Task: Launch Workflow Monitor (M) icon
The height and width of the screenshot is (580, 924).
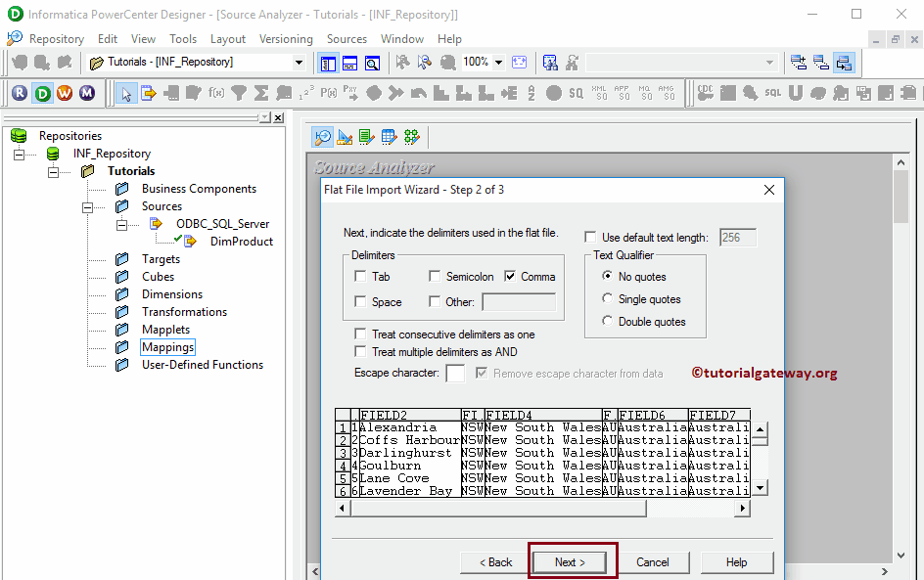Action: pyautogui.click(x=87, y=93)
